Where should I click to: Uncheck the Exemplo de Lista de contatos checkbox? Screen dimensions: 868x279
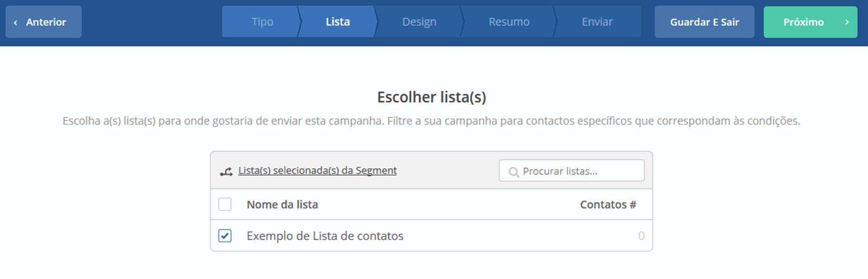tap(225, 236)
